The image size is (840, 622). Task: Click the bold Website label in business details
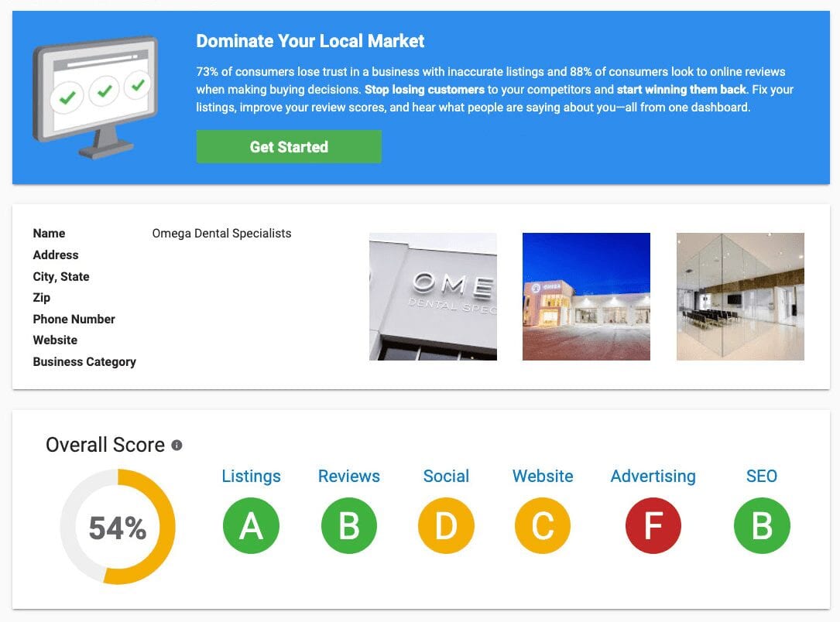click(55, 340)
